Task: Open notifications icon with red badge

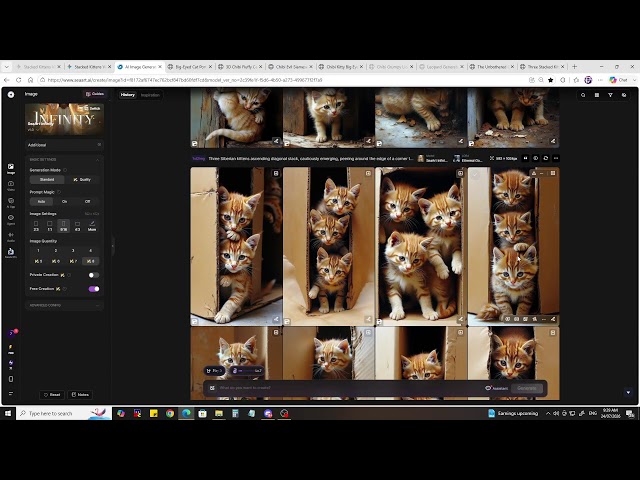Action: (12, 333)
